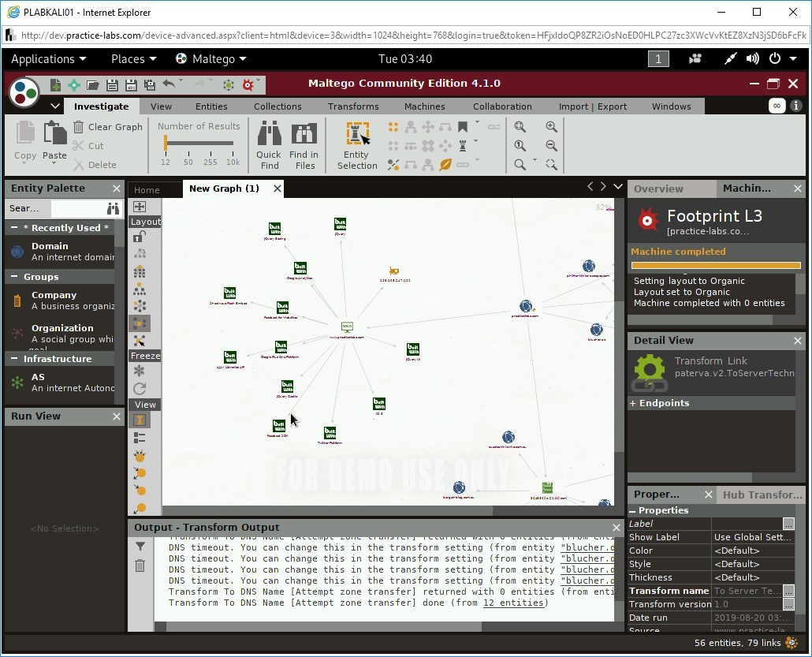Select the Clear Graph tool
Screen dimensions: 812x657
point(107,126)
